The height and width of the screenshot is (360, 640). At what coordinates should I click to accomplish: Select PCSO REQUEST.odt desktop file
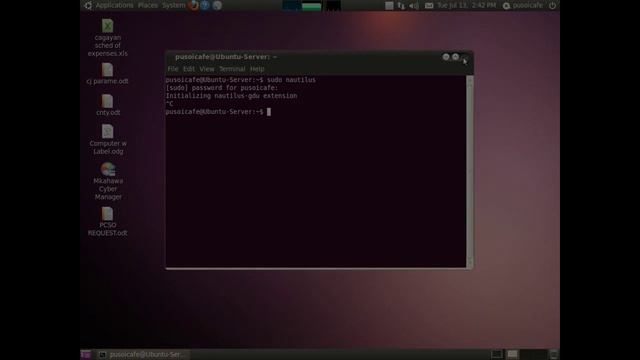107,221
